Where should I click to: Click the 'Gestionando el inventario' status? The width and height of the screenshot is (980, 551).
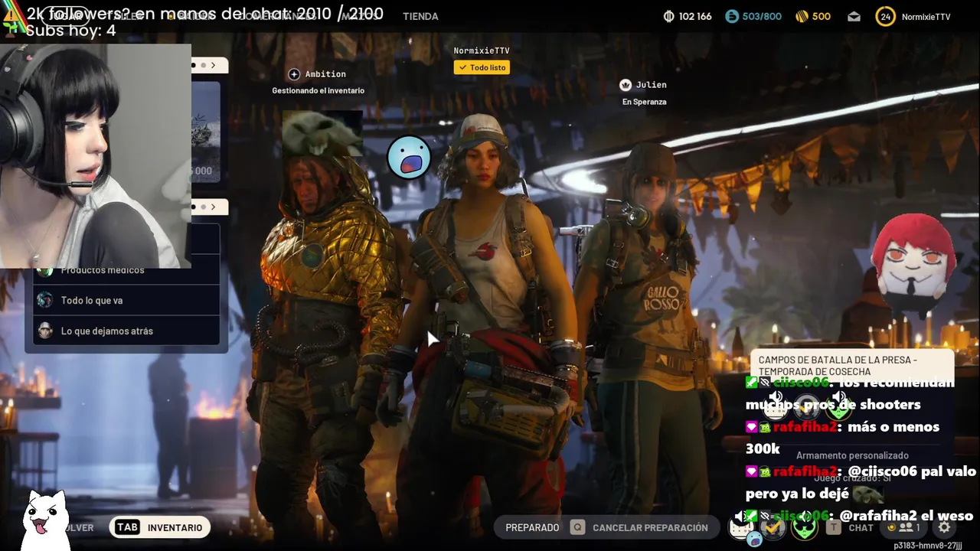pyautogui.click(x=318, y=90)
